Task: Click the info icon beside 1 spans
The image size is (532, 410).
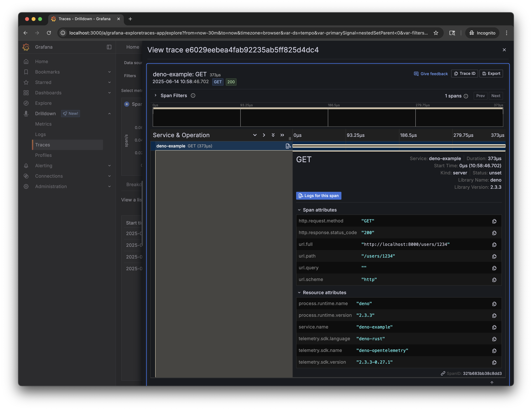Action: pos(466,96)
